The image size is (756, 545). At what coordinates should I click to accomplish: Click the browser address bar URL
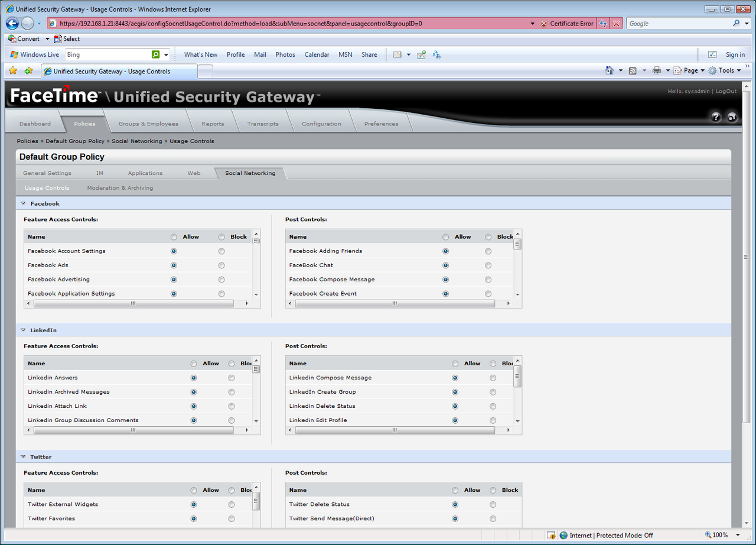point(240,24)
